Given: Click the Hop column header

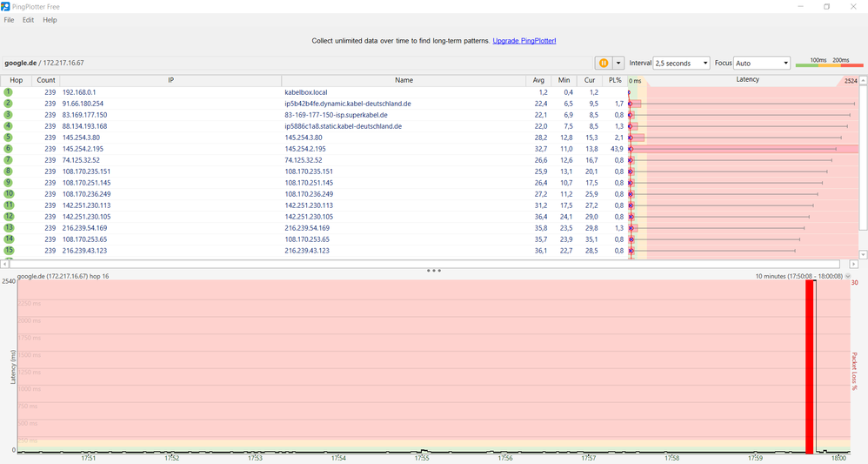Looking at the screenshot, I should pos(16,80).
